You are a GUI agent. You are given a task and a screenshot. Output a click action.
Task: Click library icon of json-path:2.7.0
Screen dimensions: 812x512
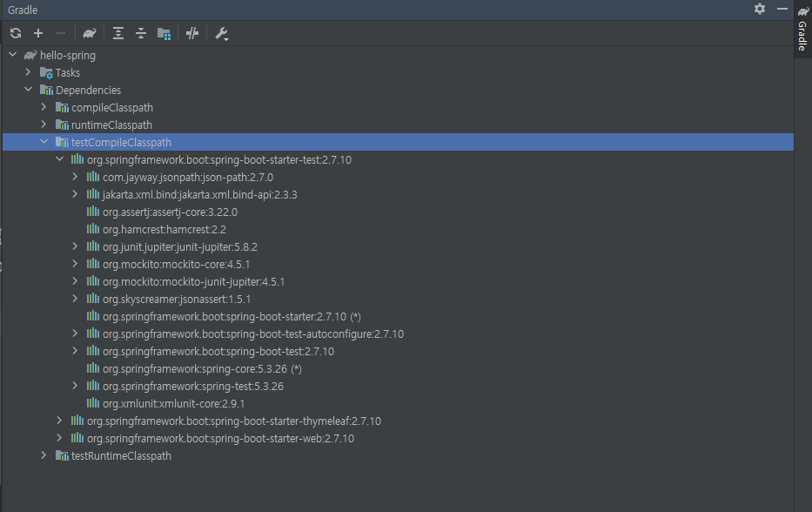click(x=93, y=177)
